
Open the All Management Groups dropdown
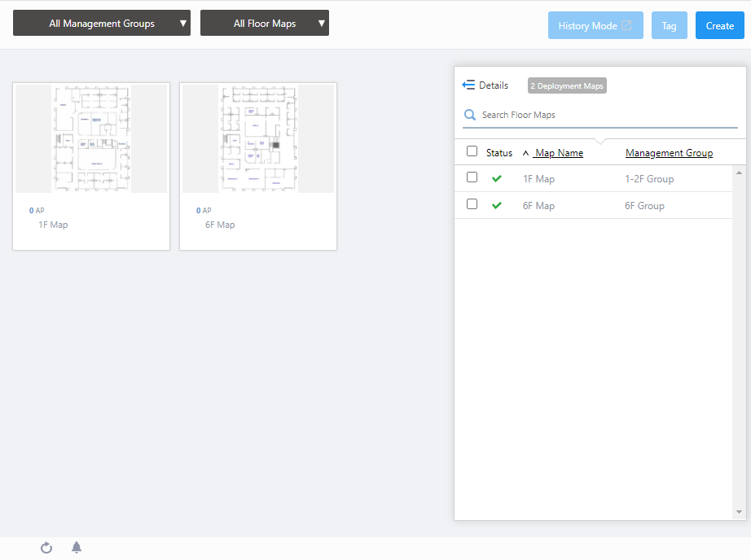[102, 24]
